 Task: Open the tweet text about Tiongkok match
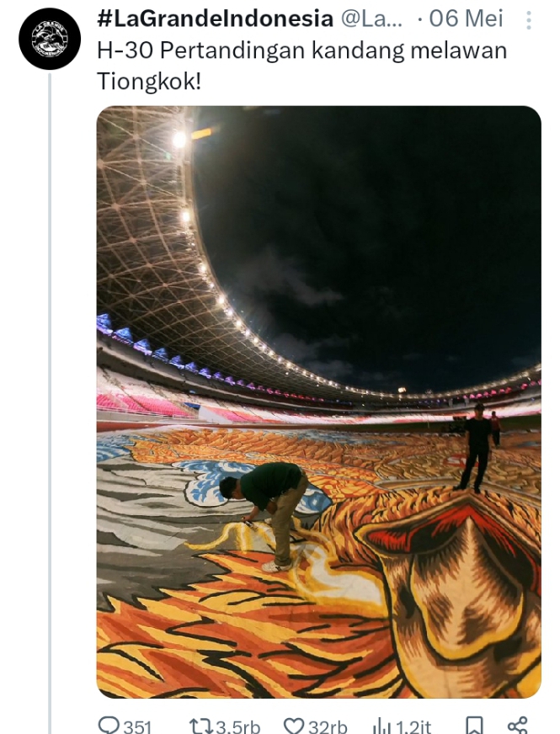301,66
